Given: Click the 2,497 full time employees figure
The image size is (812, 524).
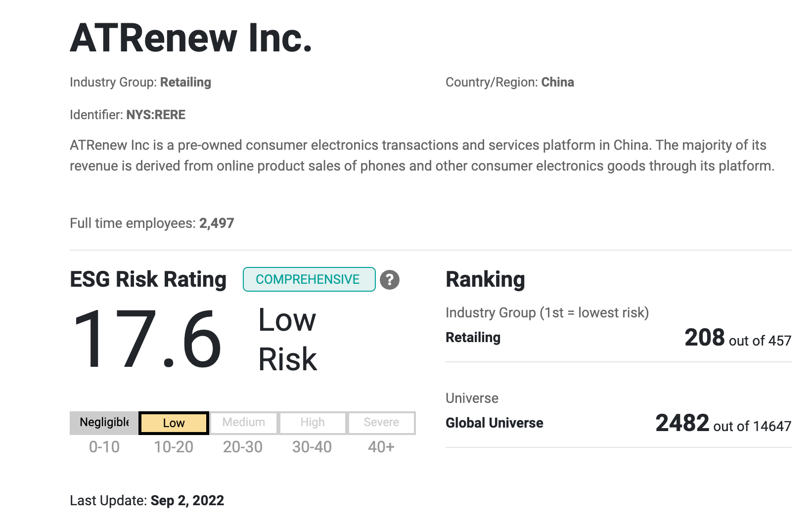Looking at the screenshot, I should (217, 223).
